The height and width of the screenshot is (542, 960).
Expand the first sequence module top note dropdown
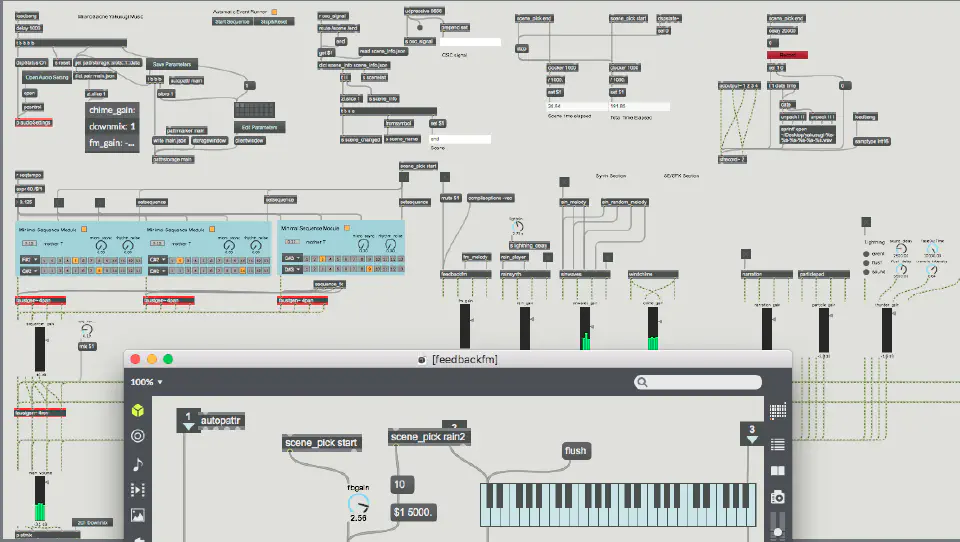pyautogui.click(x=28, y=260)
